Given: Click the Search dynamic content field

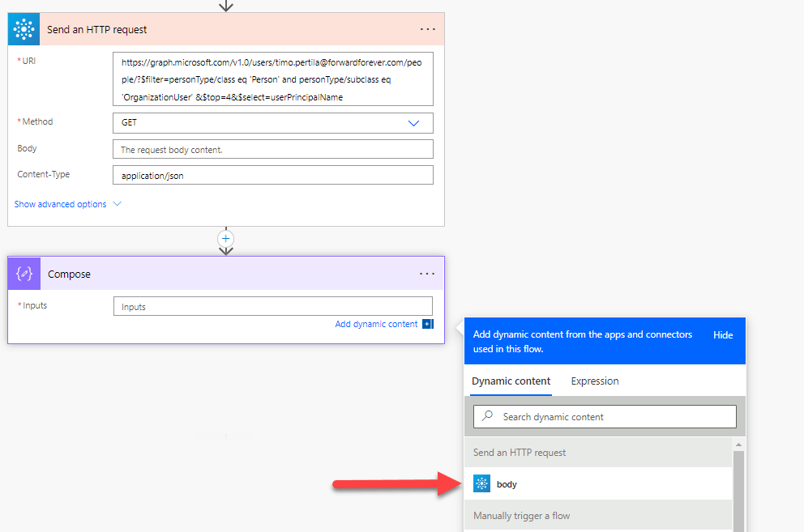Looking at the screenshot, I should click(616, 416).
